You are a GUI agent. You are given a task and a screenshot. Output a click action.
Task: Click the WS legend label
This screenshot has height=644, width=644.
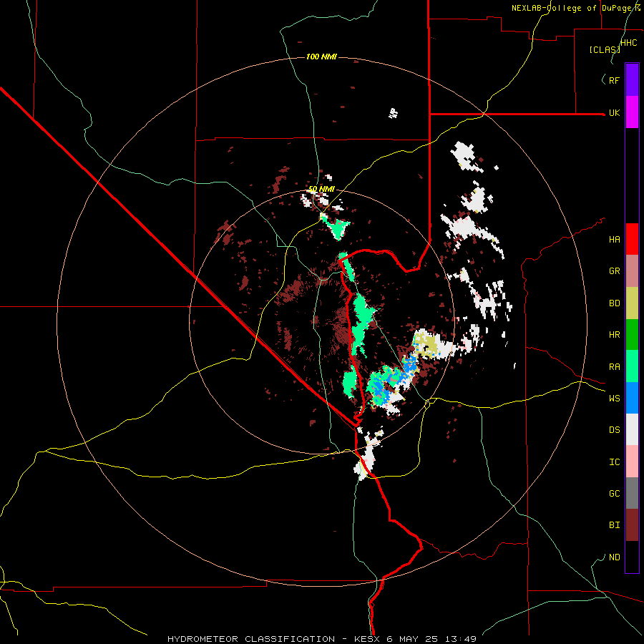tap(614, 399)
